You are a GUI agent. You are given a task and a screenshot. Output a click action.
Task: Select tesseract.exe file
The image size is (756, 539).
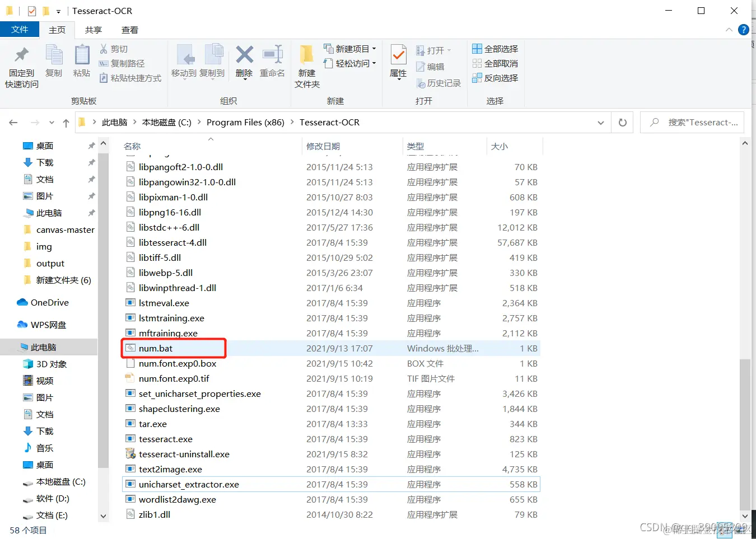click(332, 439)
